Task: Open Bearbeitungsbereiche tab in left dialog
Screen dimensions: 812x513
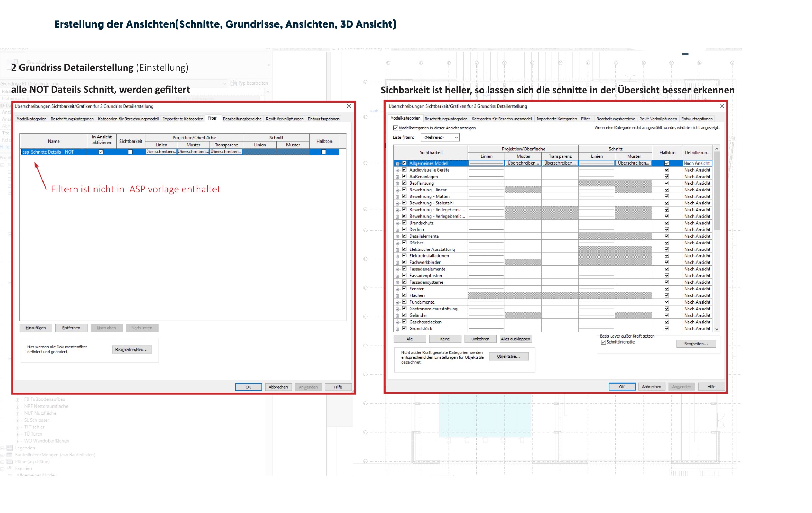Action: (242, 119)
